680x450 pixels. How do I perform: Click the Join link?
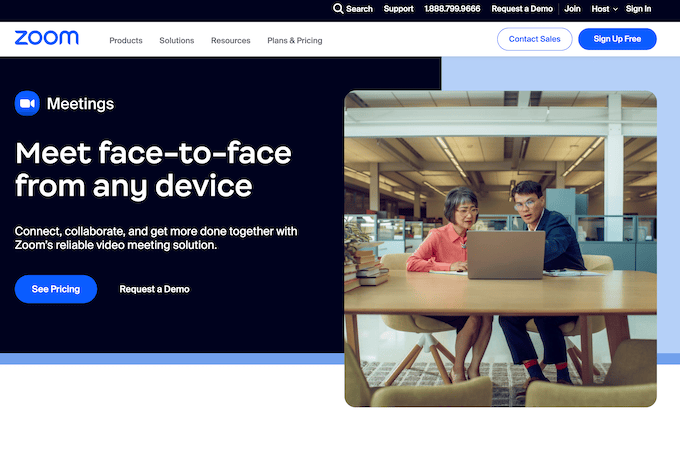[572, 9]
